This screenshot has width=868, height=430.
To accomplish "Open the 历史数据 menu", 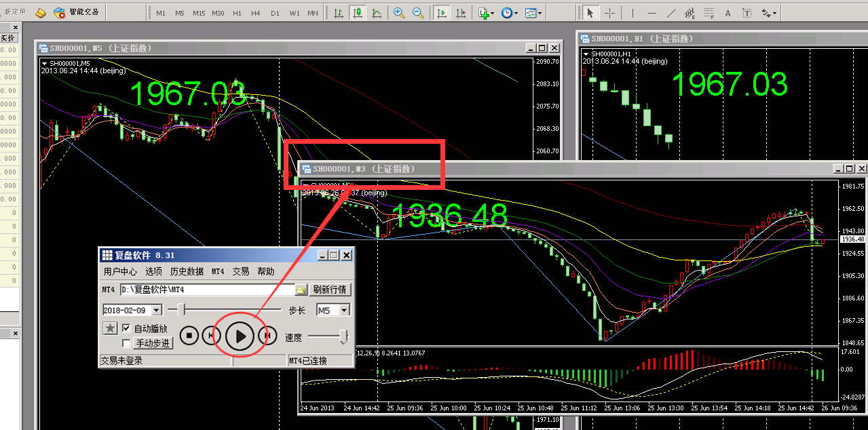I will (186, 271).
